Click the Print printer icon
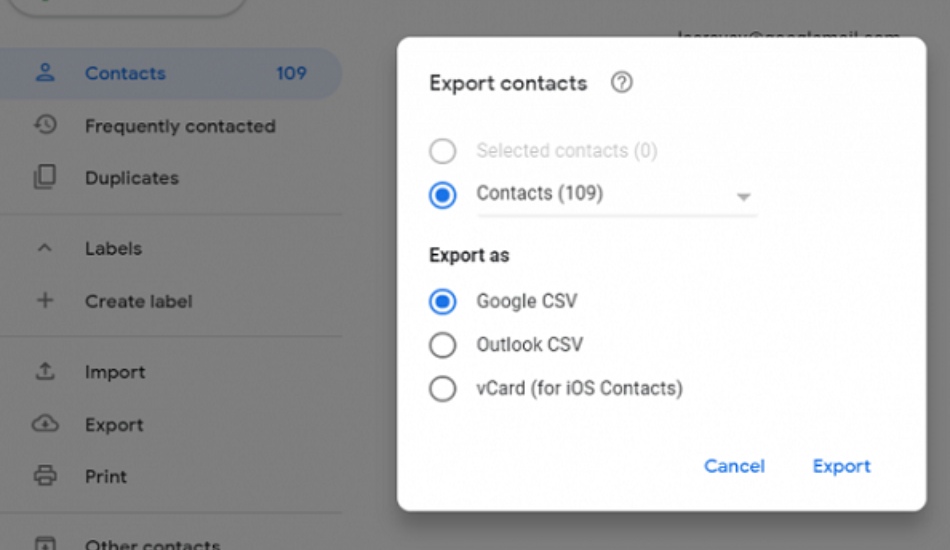 (x=45, y=476)
